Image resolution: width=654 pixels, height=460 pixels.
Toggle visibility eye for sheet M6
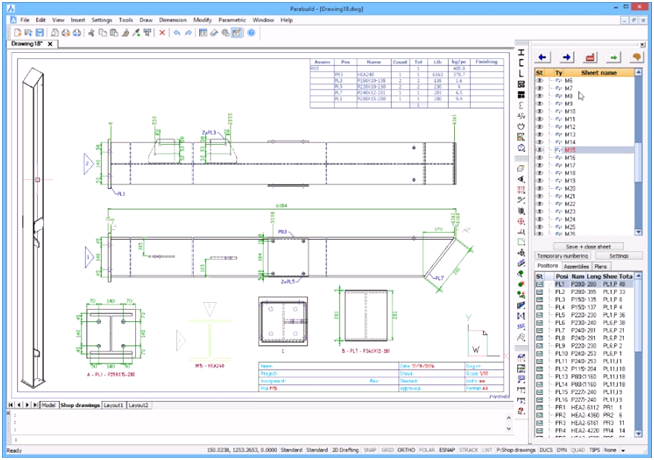[x=539, y=81]
